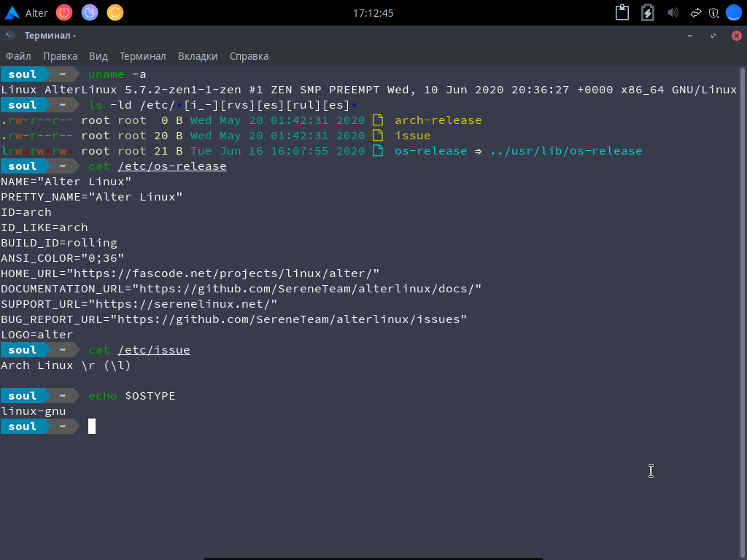Click the file icon beside issue

point(378,135)
